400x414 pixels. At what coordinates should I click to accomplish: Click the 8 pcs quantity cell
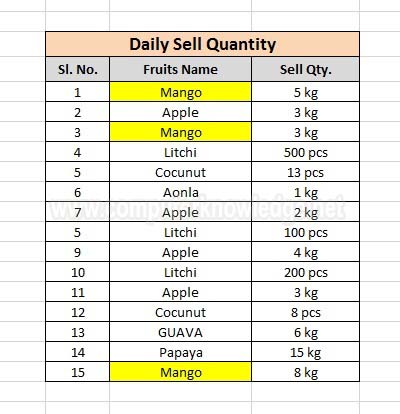point(305,312)
